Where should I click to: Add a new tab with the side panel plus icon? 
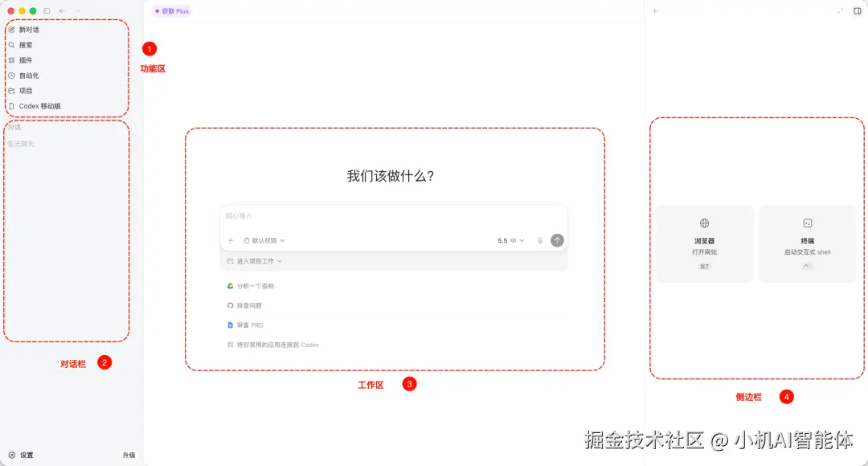coord(655,11)
